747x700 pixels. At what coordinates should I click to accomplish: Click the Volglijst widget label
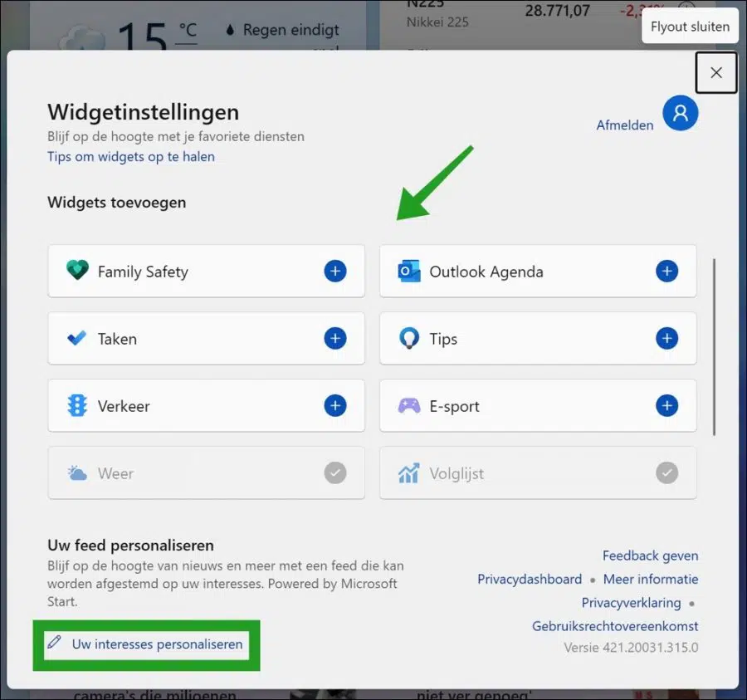(x=456, y=473)
